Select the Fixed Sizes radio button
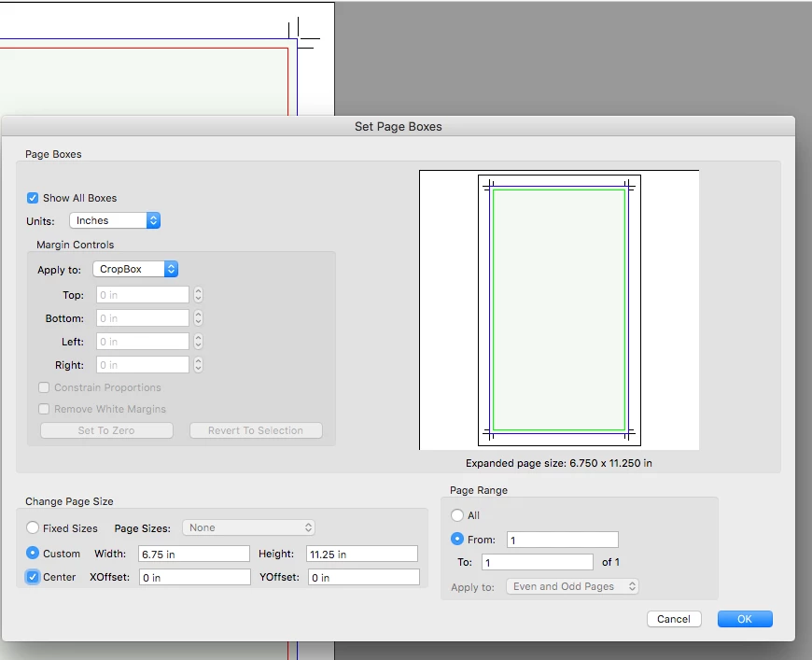This screenshot has width=812, height=660. [x=33, y=527]
